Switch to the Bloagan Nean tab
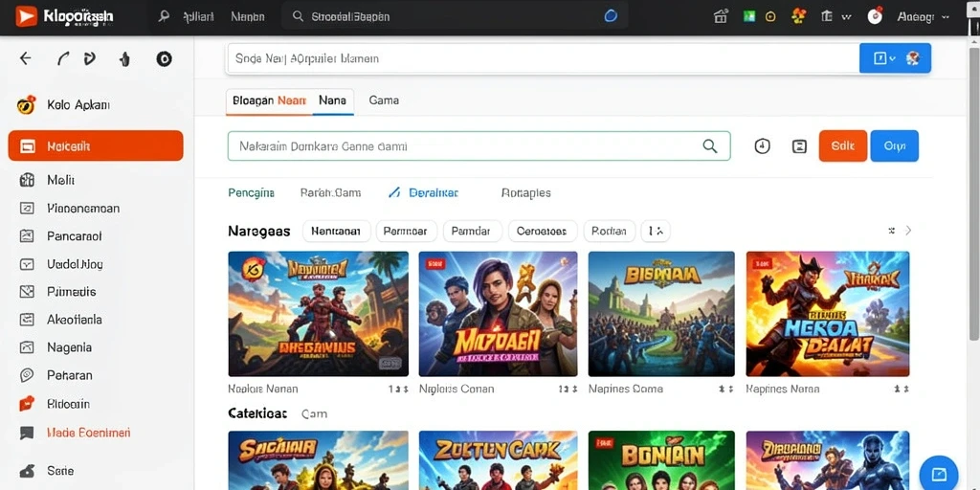This screenshot has height=490, width=980. (x=269, y=100)
